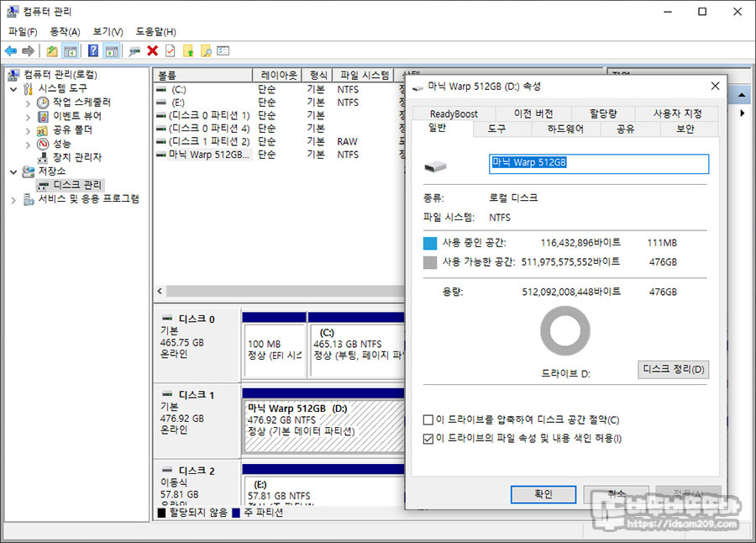The image size is (756, 543).
Task: Uncheck 파일 속성 및 내용 색인 허용 checkbox
Action: [428, 439]
